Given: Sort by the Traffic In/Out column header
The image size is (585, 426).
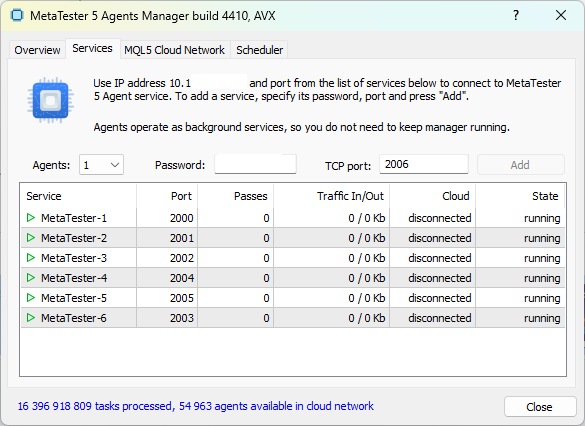Looking at the screenshot, I should (x=331, y=196).
